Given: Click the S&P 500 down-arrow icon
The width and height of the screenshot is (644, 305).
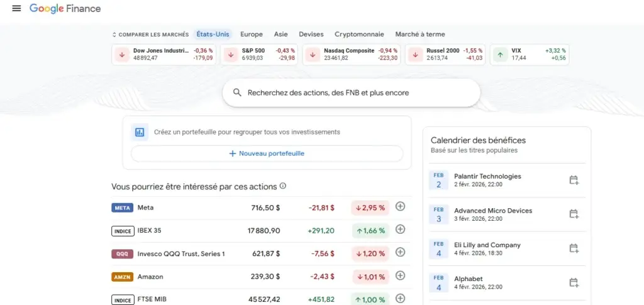Looking at the screenshot, I should pyautogui.click(x=230, y=55).
